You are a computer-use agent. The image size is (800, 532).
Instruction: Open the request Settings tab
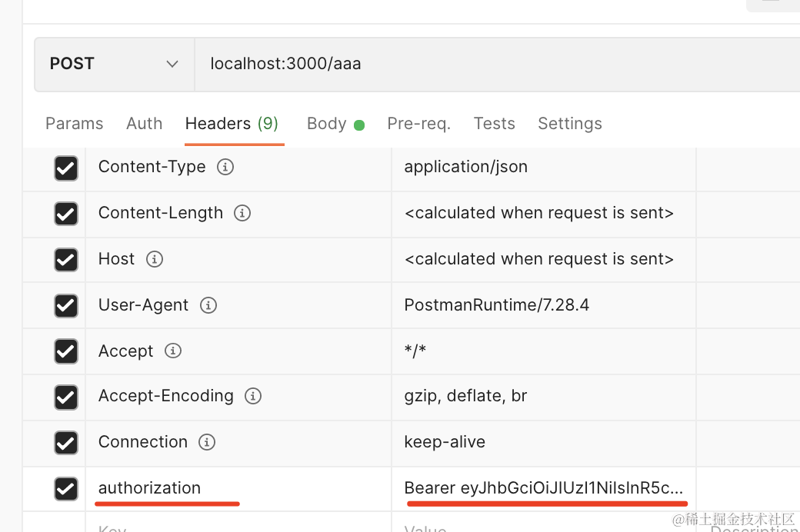point(569,124)
